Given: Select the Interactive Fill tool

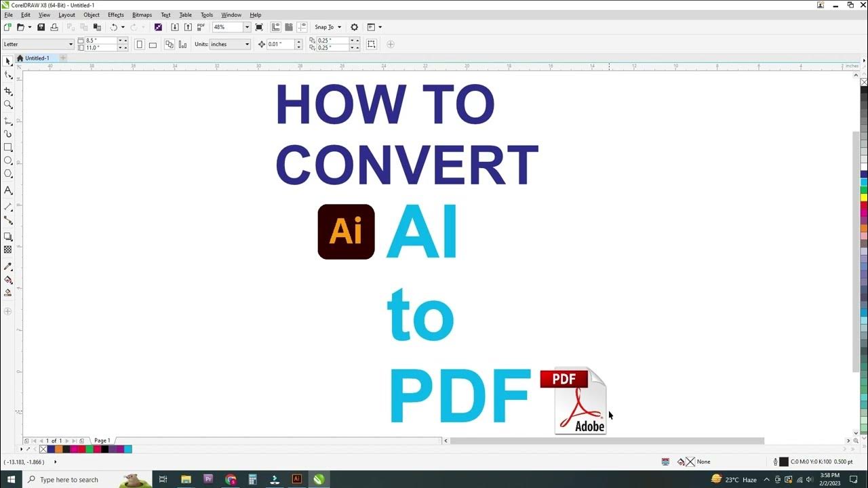Looking at the screenshot, I should pos(8,280).
